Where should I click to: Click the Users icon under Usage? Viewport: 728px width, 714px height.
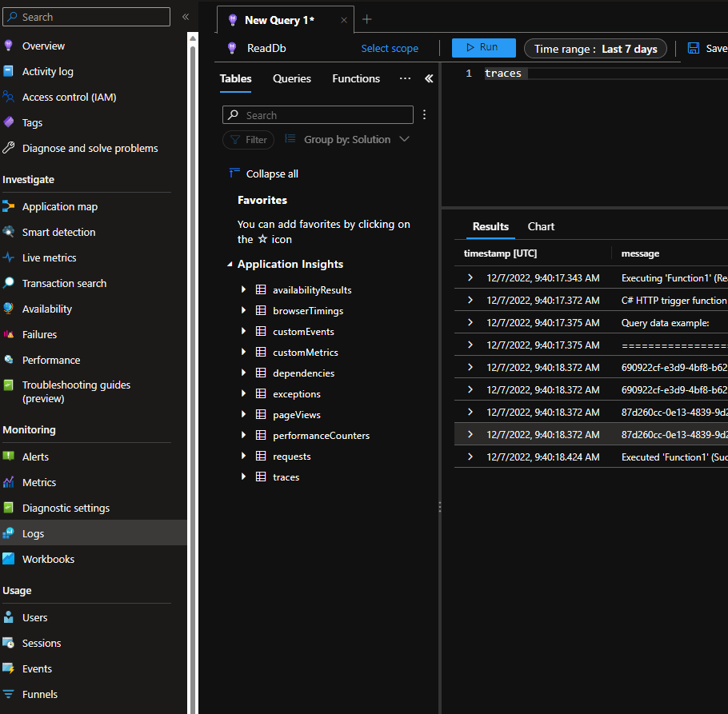point(8,617)
